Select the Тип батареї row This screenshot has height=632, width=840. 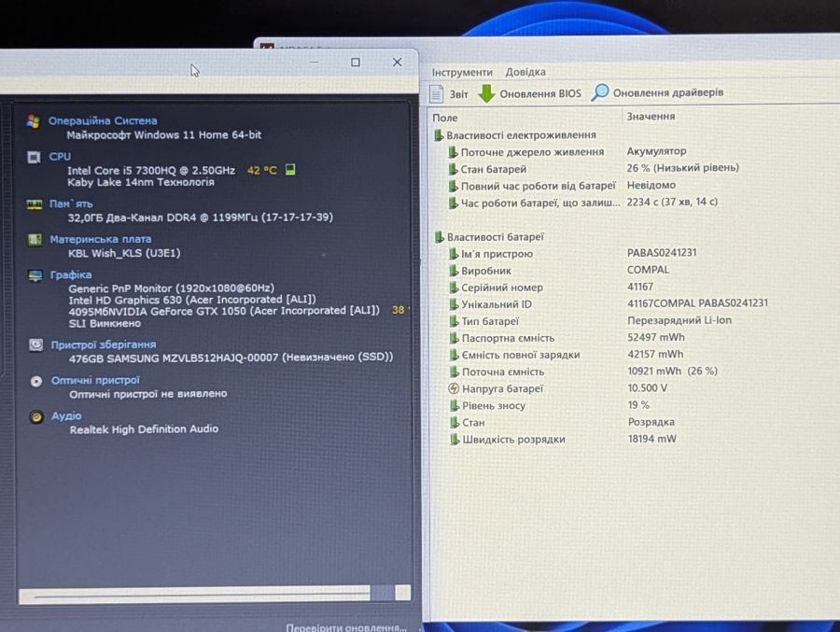pyautogui.click(x=591, y=320)
